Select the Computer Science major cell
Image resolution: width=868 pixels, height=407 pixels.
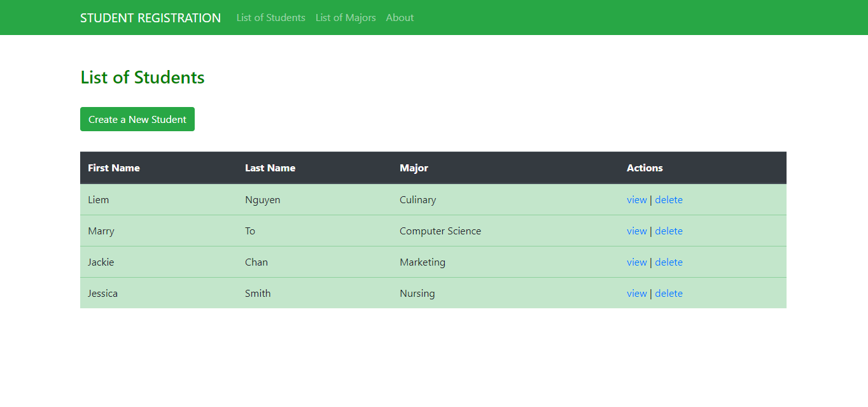(440, 231)
